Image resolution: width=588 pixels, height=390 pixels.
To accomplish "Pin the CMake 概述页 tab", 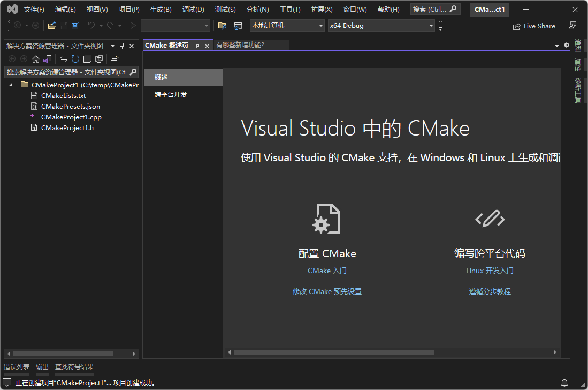I will click(x=198, y=45).
